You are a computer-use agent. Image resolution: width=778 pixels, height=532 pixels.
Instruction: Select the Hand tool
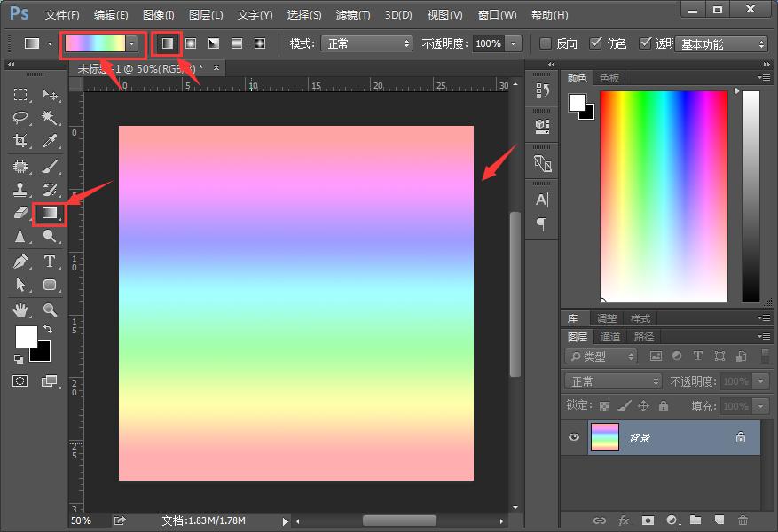[x=20, y=309]
